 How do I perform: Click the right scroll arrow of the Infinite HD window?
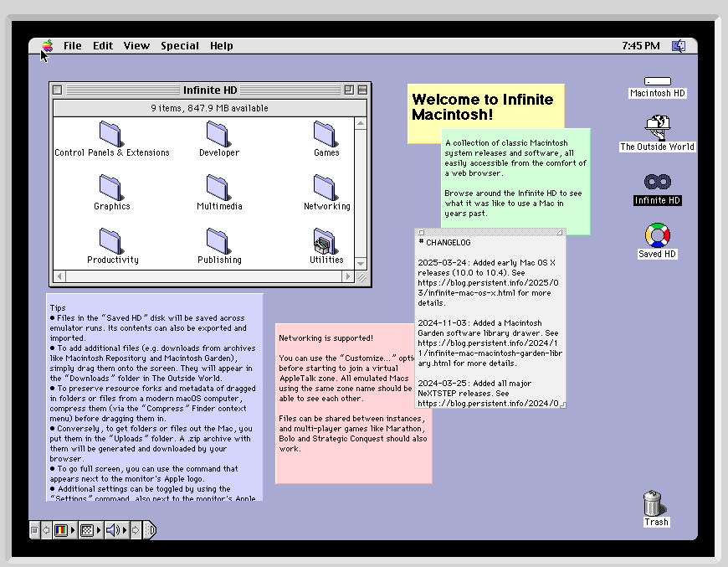(349, 276)
